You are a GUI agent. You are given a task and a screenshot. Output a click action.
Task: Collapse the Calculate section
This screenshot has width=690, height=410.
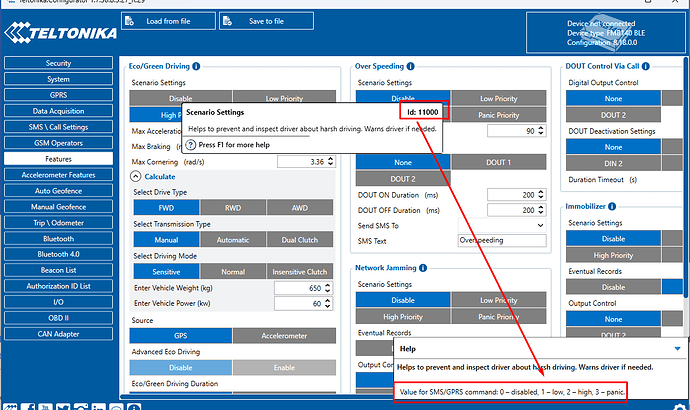point(136,176)
